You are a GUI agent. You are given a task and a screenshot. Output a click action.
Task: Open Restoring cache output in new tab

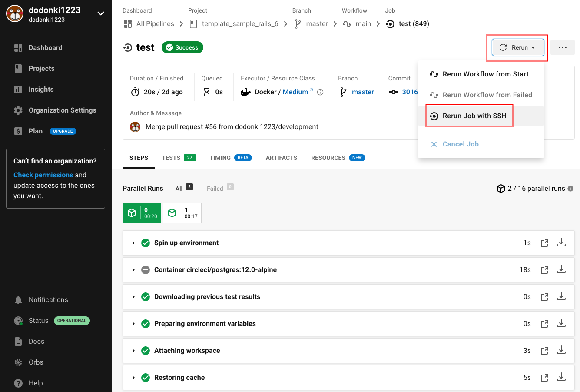(x=544, y=378)
